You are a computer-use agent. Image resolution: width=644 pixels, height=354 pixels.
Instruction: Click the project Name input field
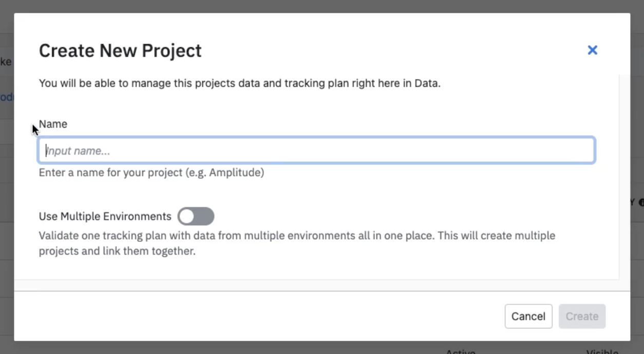316,151
